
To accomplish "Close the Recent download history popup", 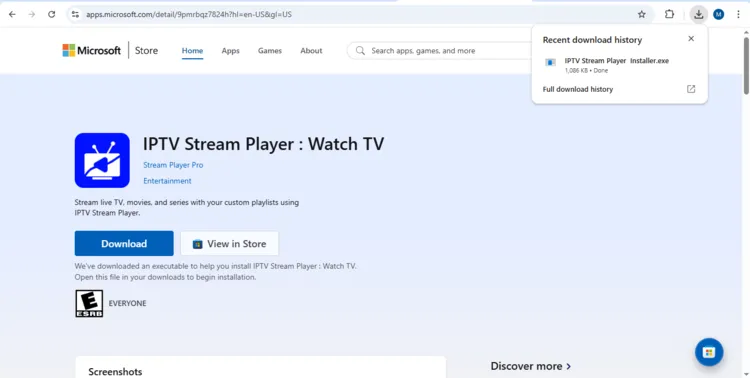I will pyautogui.click(x=691, y=39).
